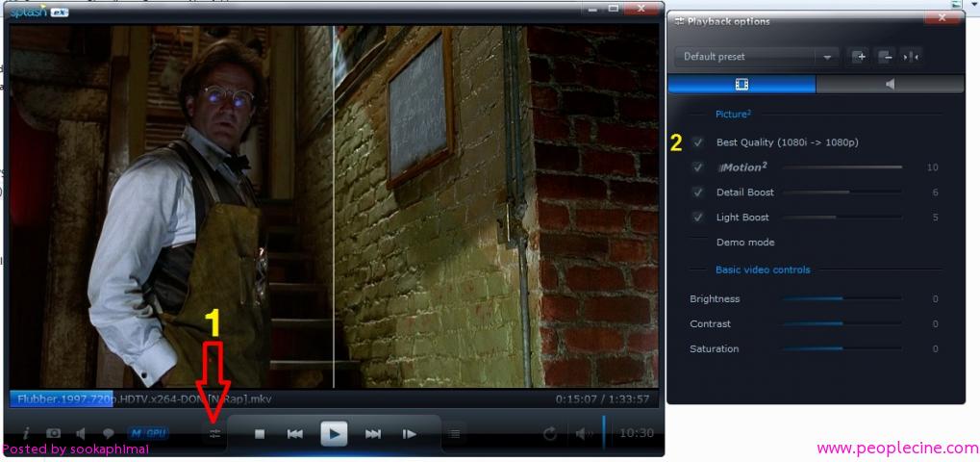Click the Demo mode option
This screenshot has width=980, height=462.
point(745,242)
